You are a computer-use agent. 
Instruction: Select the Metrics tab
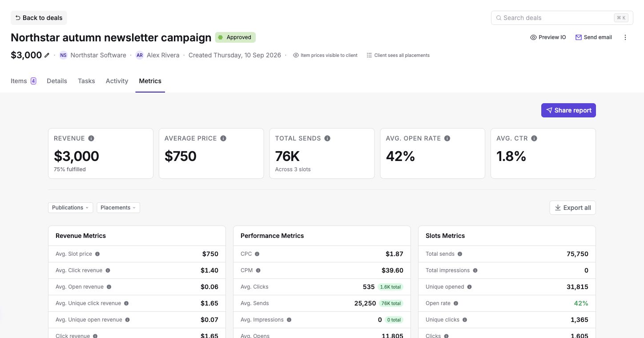pos(150,81)
